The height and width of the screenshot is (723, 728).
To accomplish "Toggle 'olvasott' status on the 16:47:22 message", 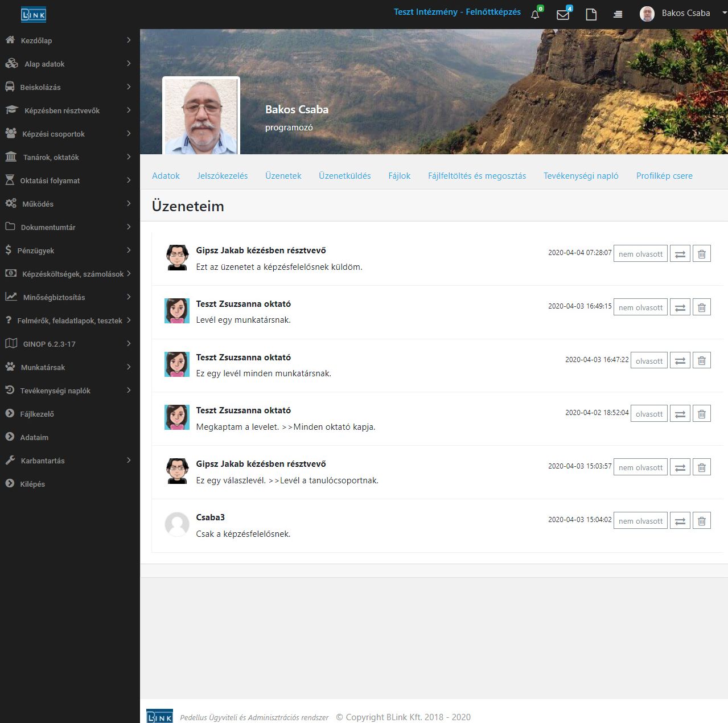I will 649,360.
